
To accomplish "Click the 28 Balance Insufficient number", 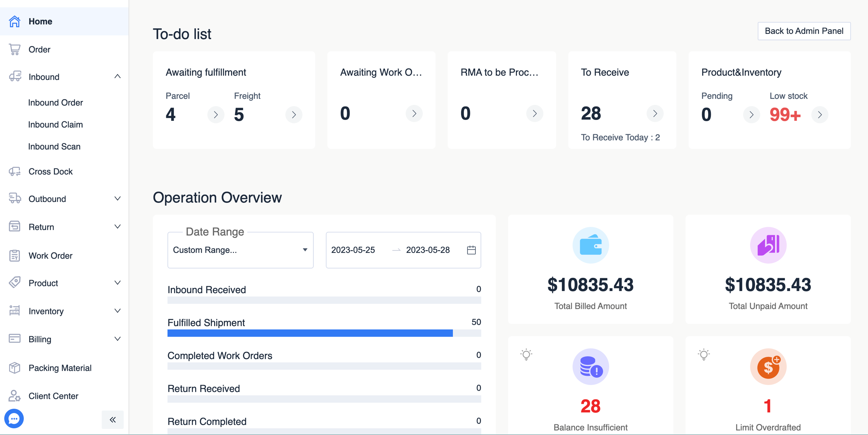I will coord(590,406).
